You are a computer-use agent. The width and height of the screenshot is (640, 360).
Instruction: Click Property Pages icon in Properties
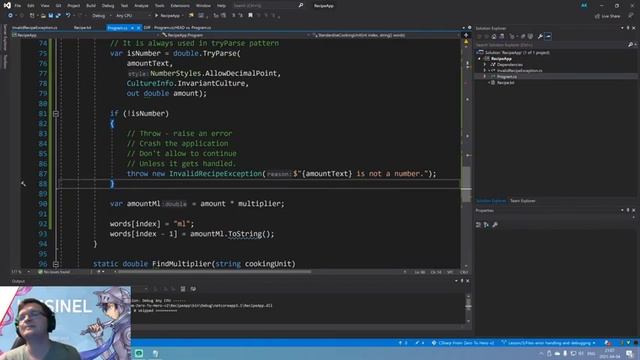pyautogui.click(x=495, y=225)
